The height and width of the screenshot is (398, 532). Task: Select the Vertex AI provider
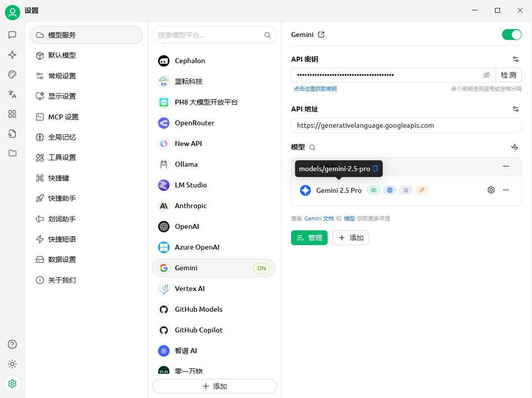click(214, 289)
